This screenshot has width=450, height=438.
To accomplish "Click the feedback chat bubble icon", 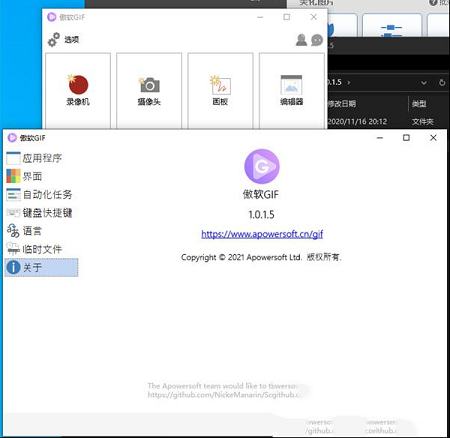I will pos(317,40).
